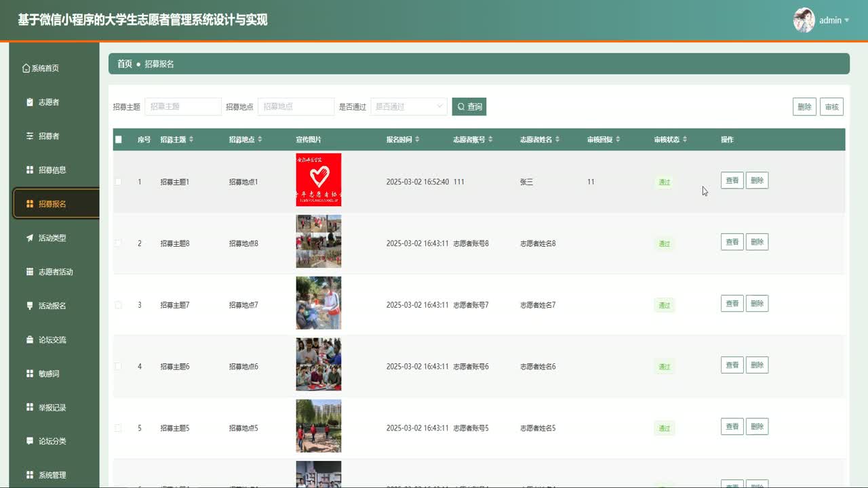Click the cell 志愿者账号8
The width and height of the screenshot is (868, 488).
471,243
